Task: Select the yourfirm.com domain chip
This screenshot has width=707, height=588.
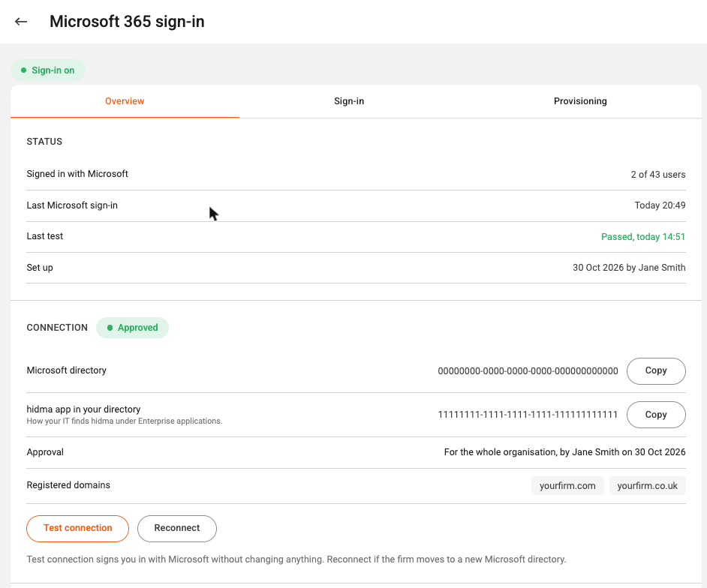Action: 567,486
